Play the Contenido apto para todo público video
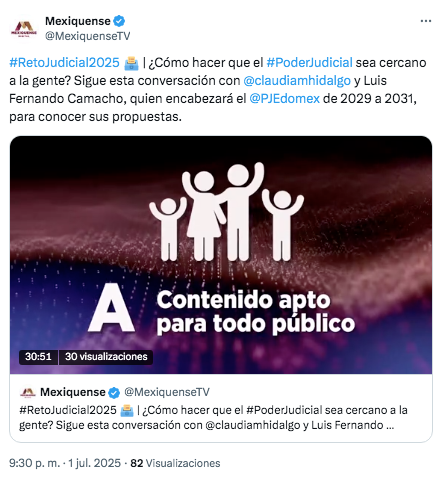Viewport: 442px width, 483px height. click(221, 255)
